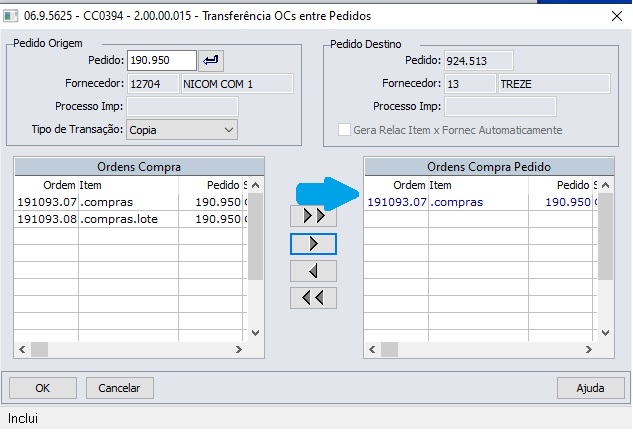The height and width of the screenshot is (433, 633).
Task: Click vertical scrollbar thumb of Ordens Compra Pedido
Action: [606, 236]
